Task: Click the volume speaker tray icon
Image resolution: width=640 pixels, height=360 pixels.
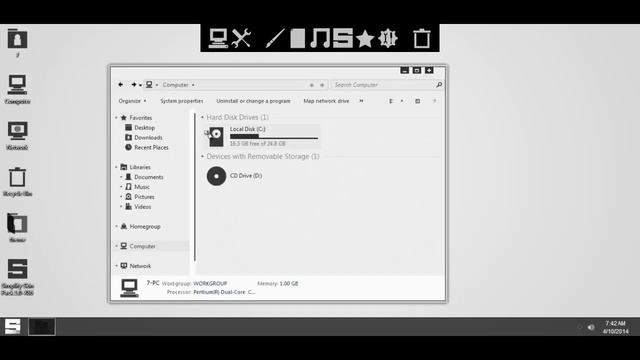Action: click(591, 327)
